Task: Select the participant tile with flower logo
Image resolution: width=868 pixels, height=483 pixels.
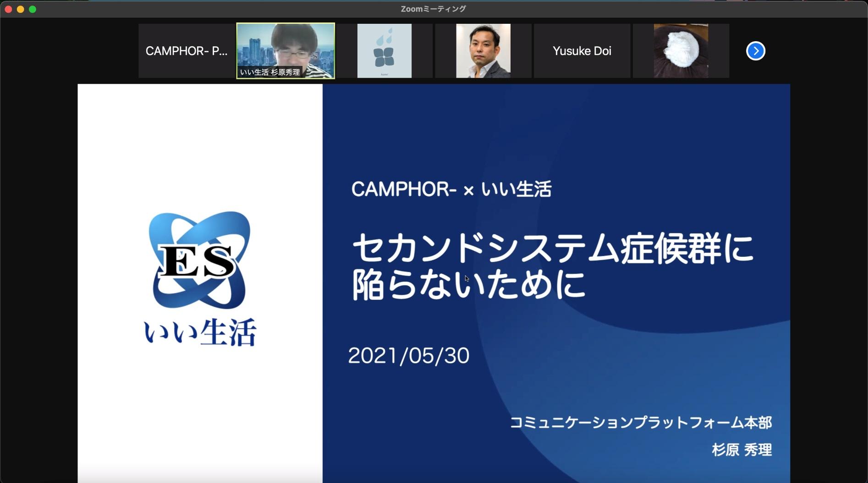Action: 385,51
